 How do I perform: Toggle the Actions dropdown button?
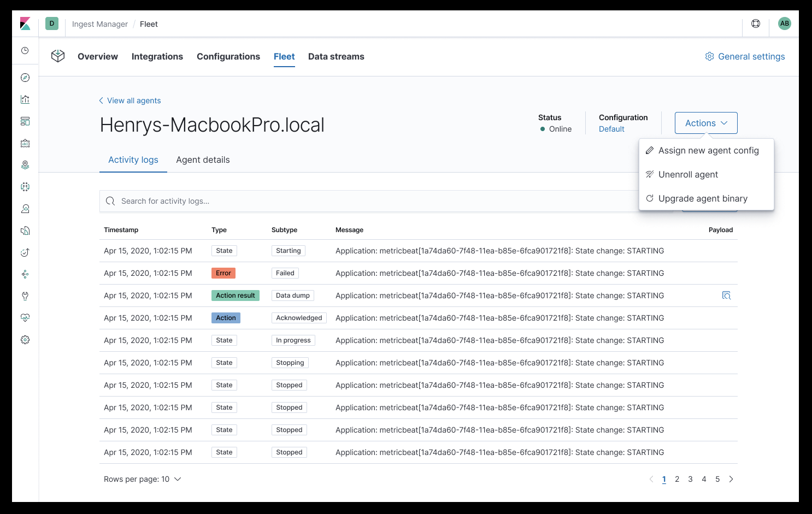(x=706, y=123)
